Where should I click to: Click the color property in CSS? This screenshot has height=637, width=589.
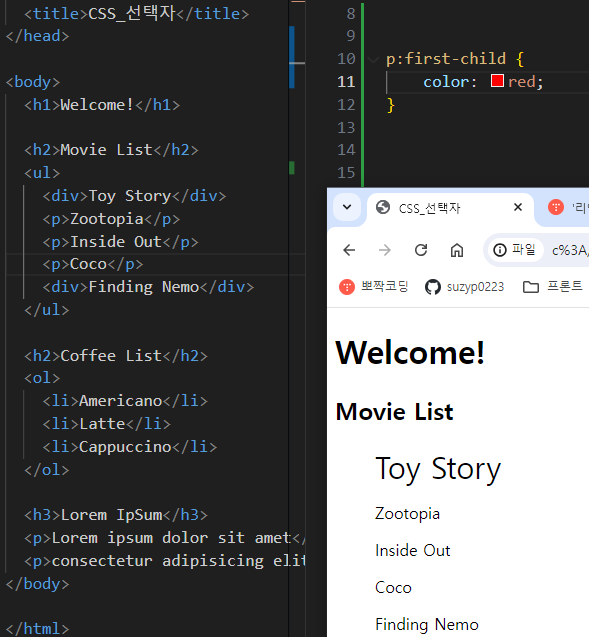446,82
